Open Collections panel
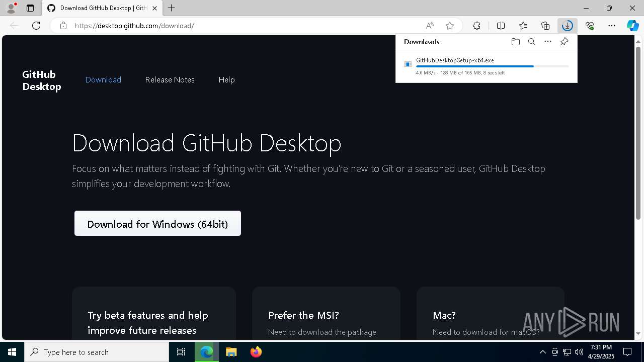Viewport: 644px width, 362px height. point(545,26)
